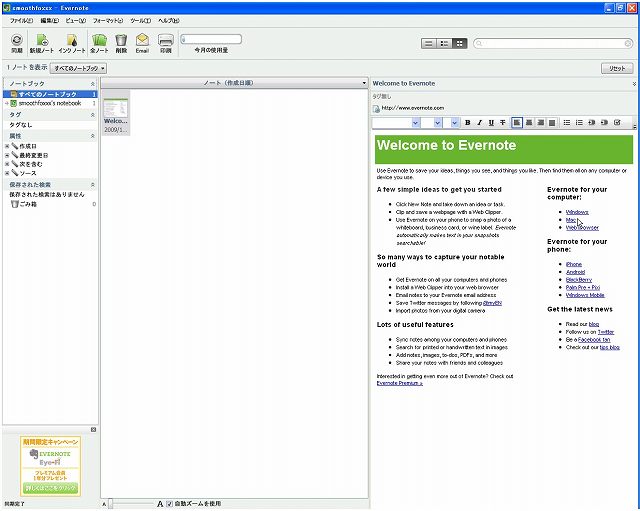Show all notes with 全ノート icon
The image size is (640, 511).
pyautogui.click(x=99, y=43)
